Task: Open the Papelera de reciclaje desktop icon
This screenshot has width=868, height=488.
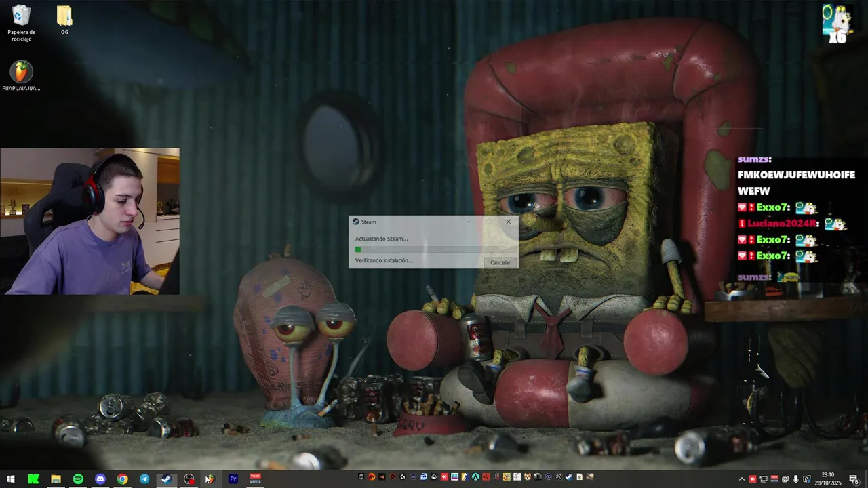Action: (22, 23)
